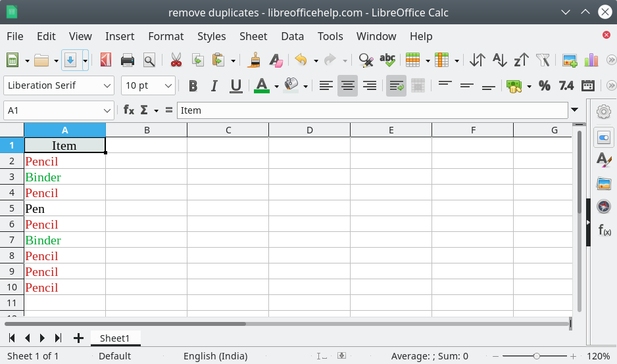This screenshot has width=617, height=364.
Task: Open the Data menu
Action: pos(292,36)
